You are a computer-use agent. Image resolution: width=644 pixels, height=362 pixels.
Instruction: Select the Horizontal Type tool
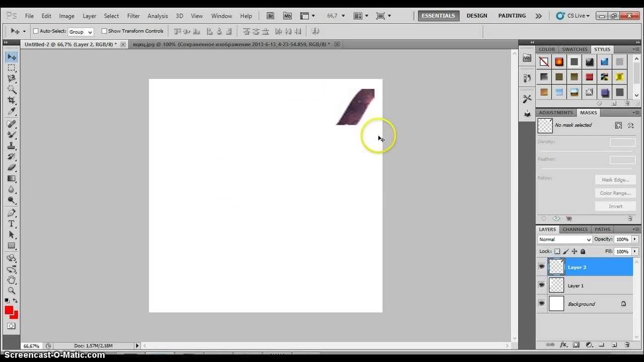12,224
